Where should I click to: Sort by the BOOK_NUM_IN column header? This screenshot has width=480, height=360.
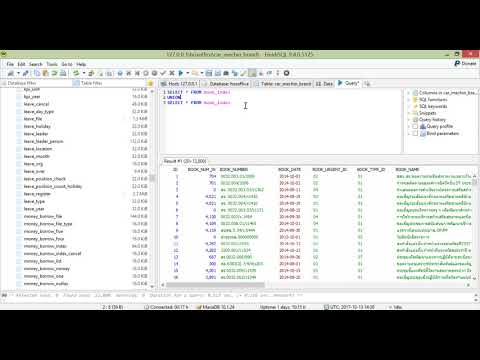[201, 170]
